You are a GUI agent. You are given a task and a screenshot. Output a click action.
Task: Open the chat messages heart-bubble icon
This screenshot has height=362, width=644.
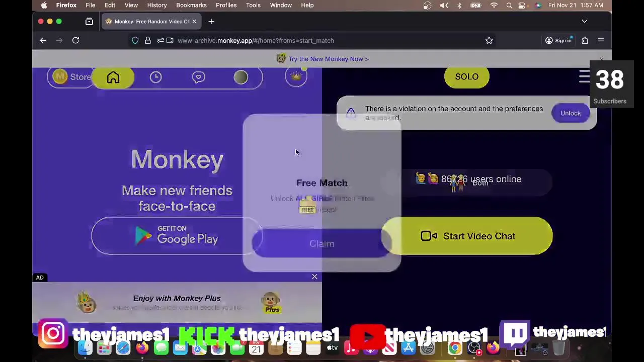click(198, 77)
